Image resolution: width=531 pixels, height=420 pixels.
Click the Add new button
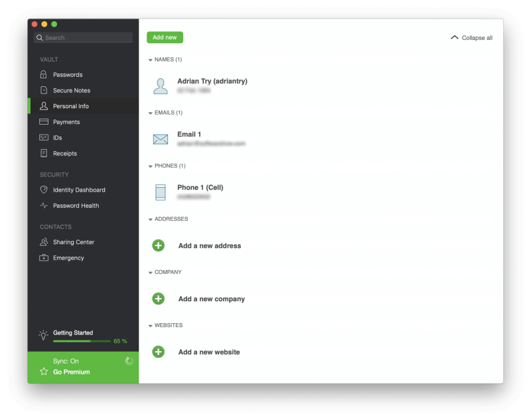click(x=165, y=37)
